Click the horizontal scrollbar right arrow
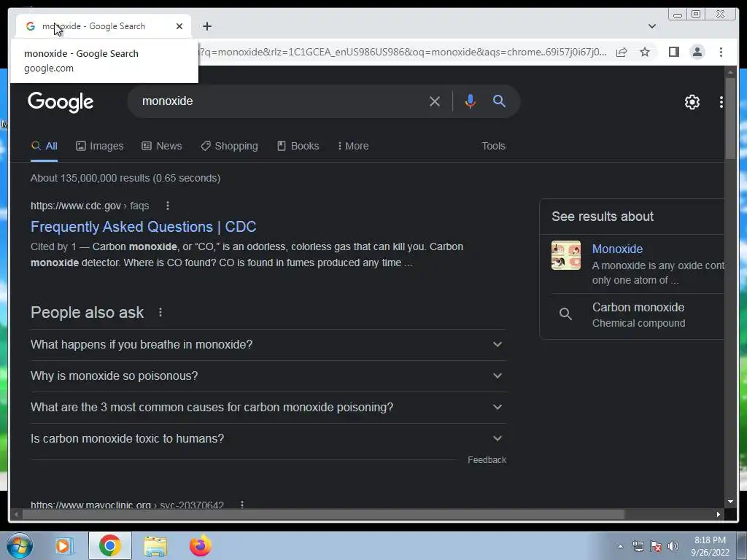747x560 pixels. pyautogui.click(x=718, y=514)
